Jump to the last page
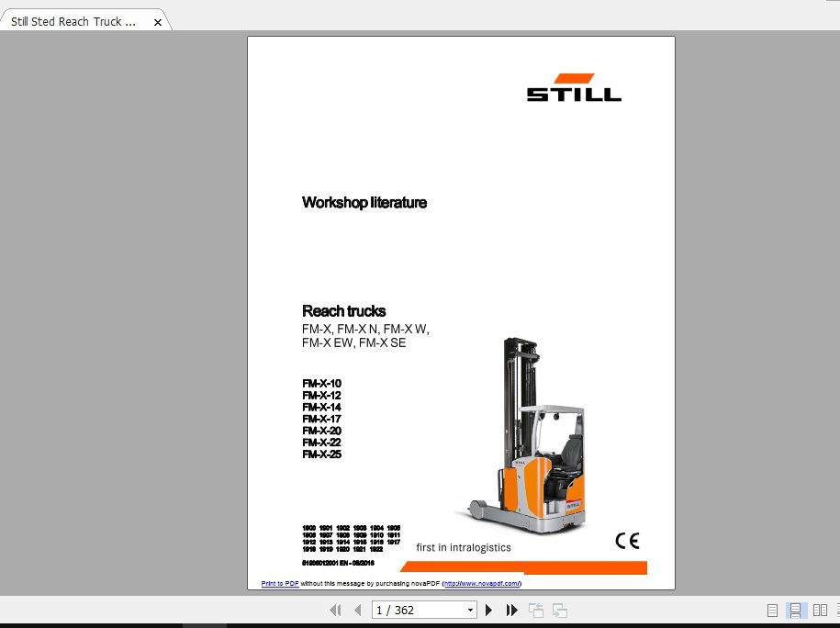The height and width of the screenshot is (628, 840). coord(511,611)
